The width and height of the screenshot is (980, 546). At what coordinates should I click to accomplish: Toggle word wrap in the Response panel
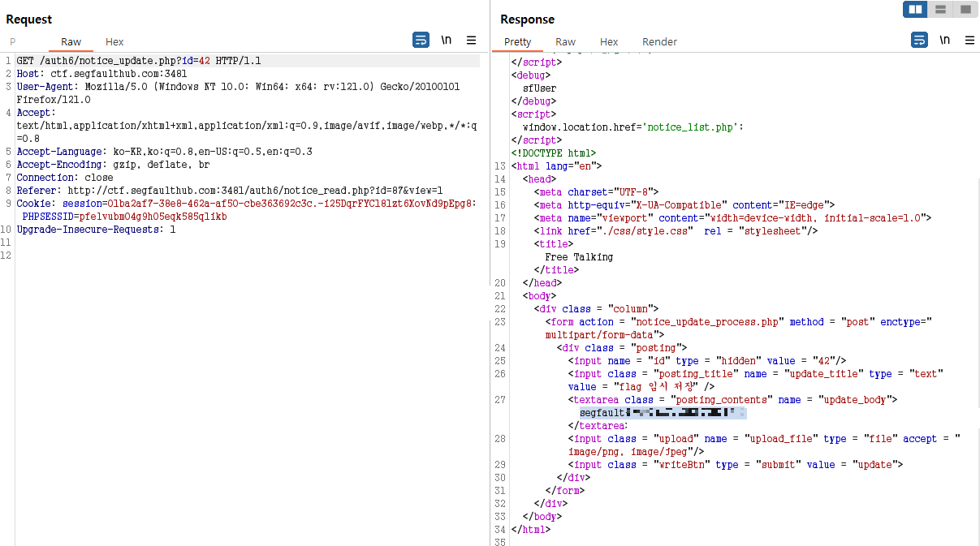(x=919, y=40)
